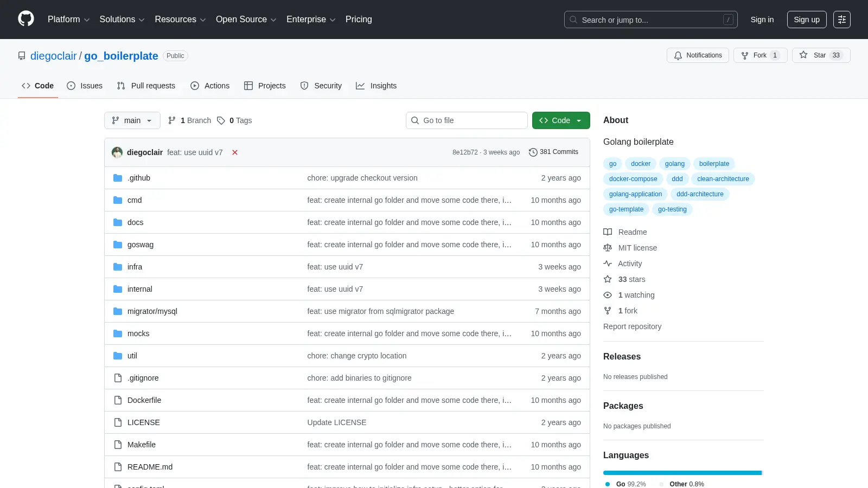This screenshot has height=488, width=868.
Task: Click the Go to file input
Action: click(x=467, y=120)
